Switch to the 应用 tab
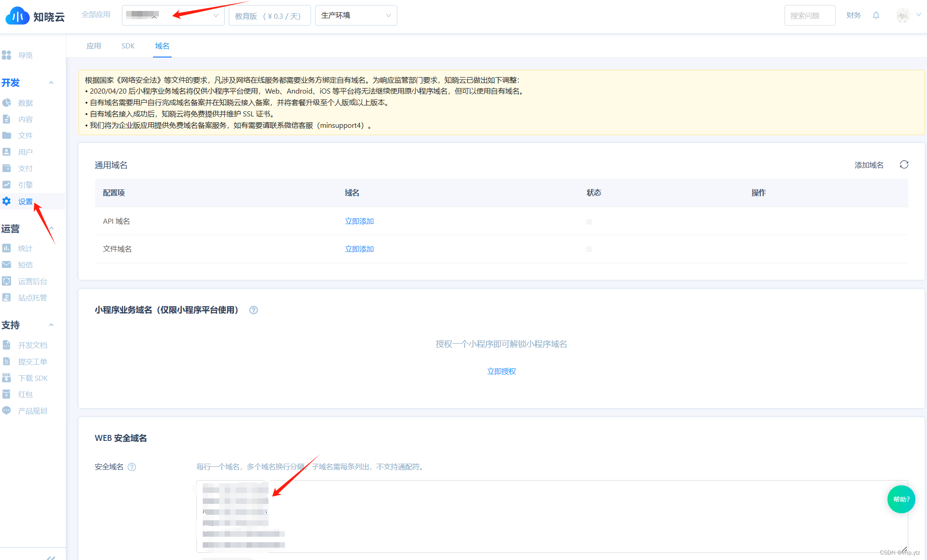Image resolution: width=927 pixels, height=560 pixels. 94,46
